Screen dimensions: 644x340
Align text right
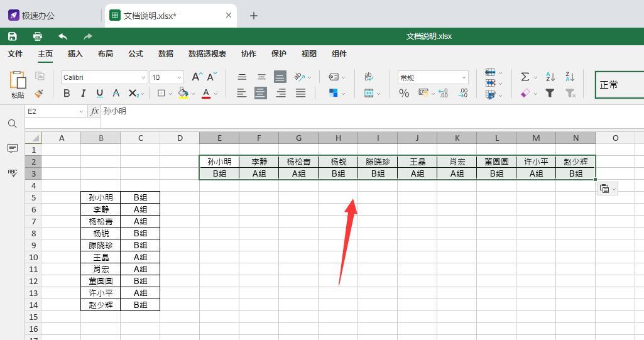[x=281, y=93]
